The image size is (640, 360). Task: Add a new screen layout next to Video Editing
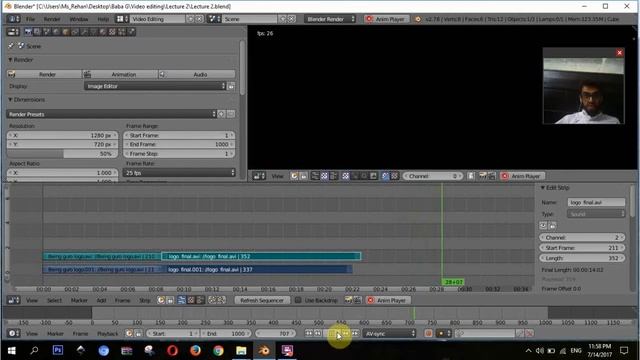(x=190, y=19)
